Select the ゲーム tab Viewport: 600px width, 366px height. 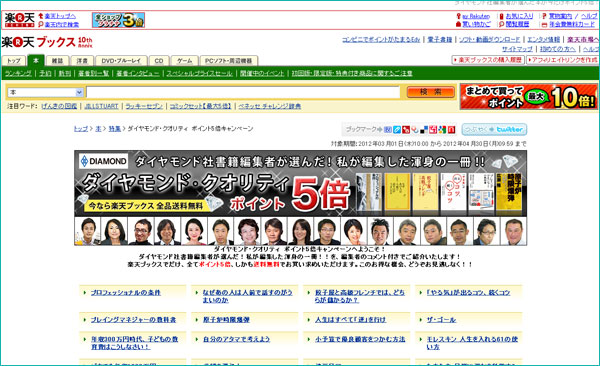[184, 61]
